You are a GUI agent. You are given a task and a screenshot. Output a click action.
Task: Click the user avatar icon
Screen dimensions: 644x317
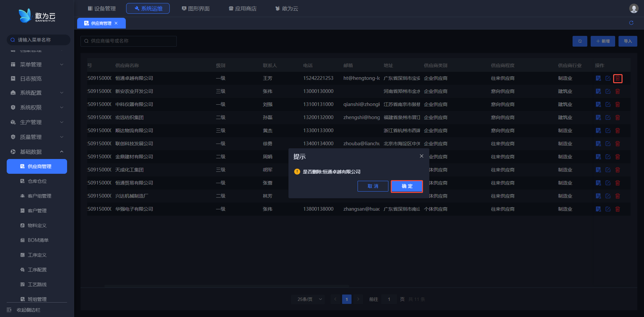(x=634, y=8)
